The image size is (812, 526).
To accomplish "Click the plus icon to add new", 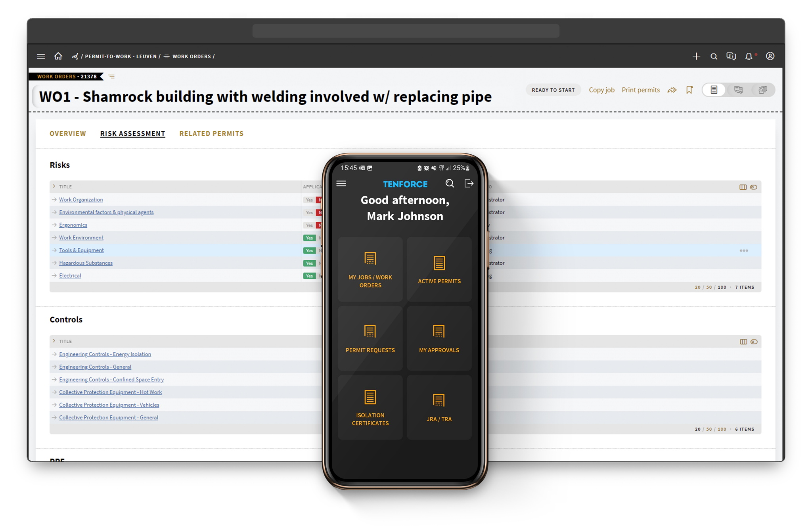I will click(x=696, y=56).
